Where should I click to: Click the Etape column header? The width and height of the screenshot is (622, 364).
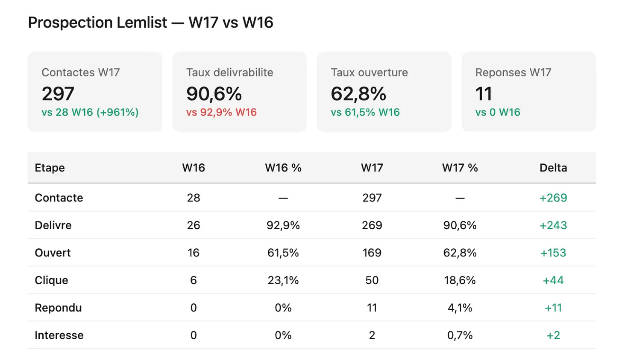coord(50,168)
